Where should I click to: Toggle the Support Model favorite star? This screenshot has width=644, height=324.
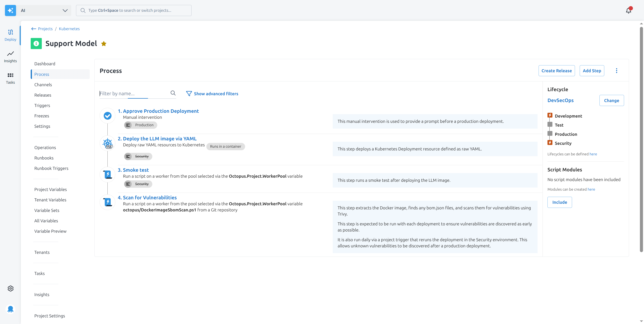pos(104,43)
